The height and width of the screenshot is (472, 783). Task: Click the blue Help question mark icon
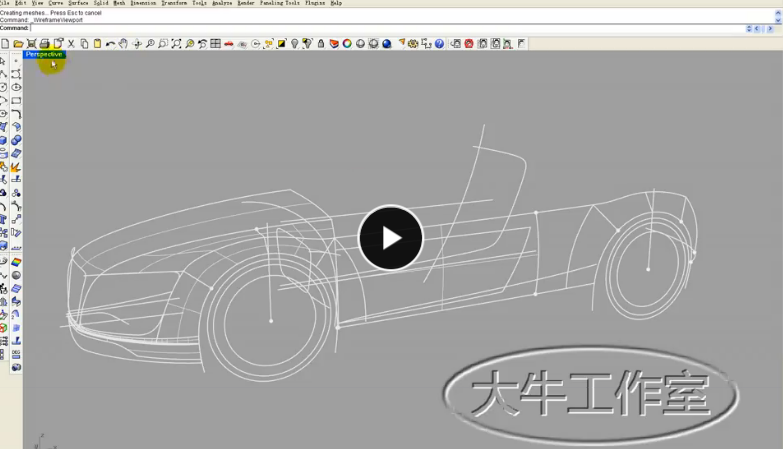click(x=439, y=44)
